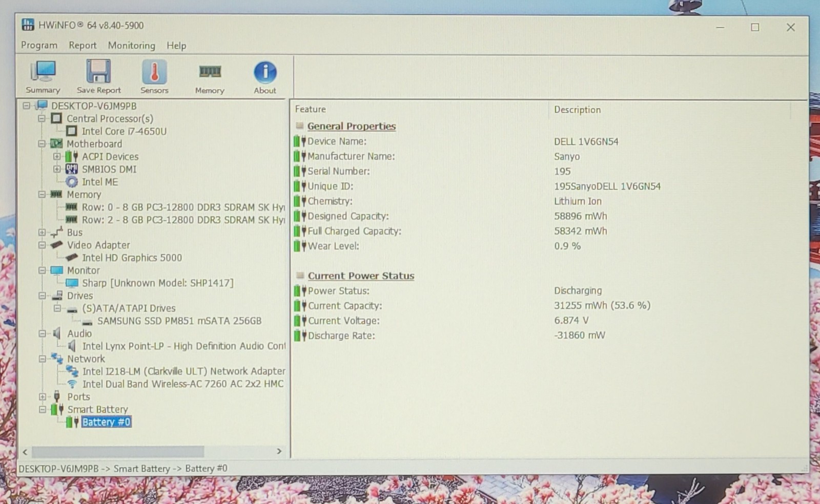
Task: Collapse the DESKTOP-V6JM9PB root node
Action: click(x=26, y=106)
